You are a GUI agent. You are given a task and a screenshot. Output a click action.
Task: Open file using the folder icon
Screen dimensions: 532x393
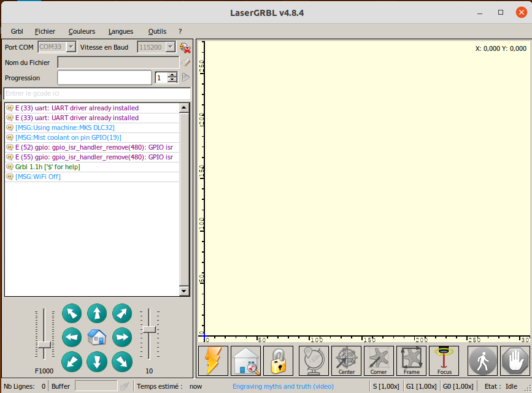[x=185, y=63]
